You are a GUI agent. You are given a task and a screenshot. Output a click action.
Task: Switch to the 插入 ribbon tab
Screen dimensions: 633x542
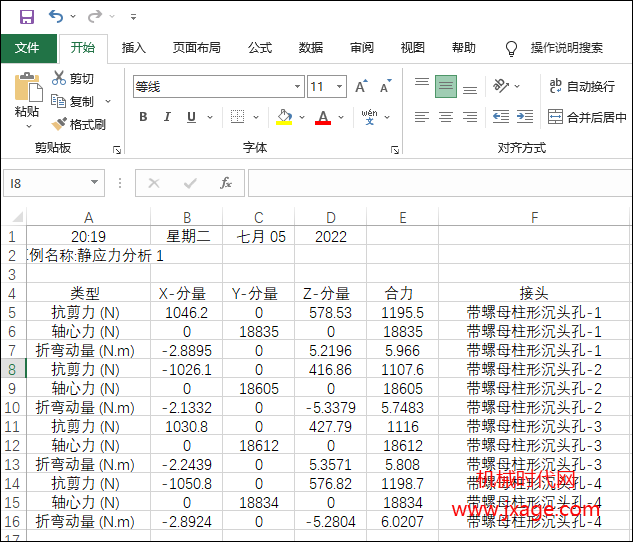pos(134,48)
